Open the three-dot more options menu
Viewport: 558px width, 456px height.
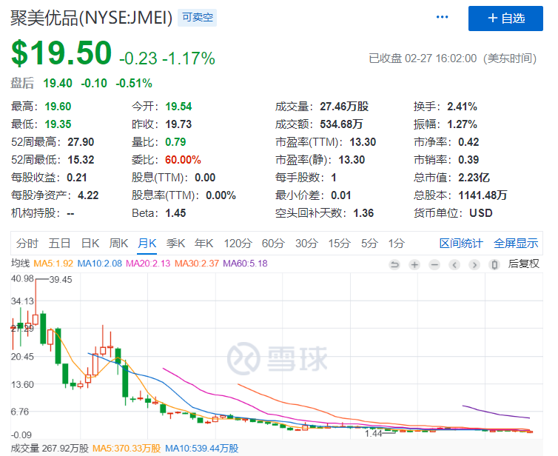pyautogui.click(x=442, y=17)
